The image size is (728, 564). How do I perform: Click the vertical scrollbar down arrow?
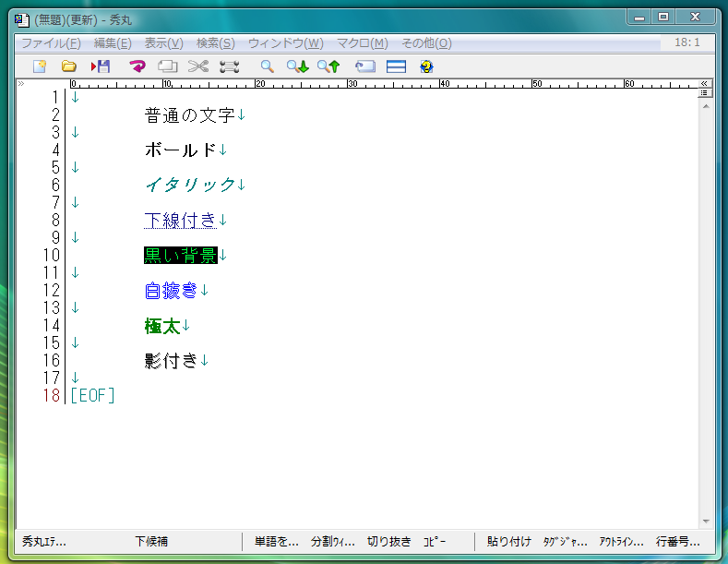tap(706, 522)
